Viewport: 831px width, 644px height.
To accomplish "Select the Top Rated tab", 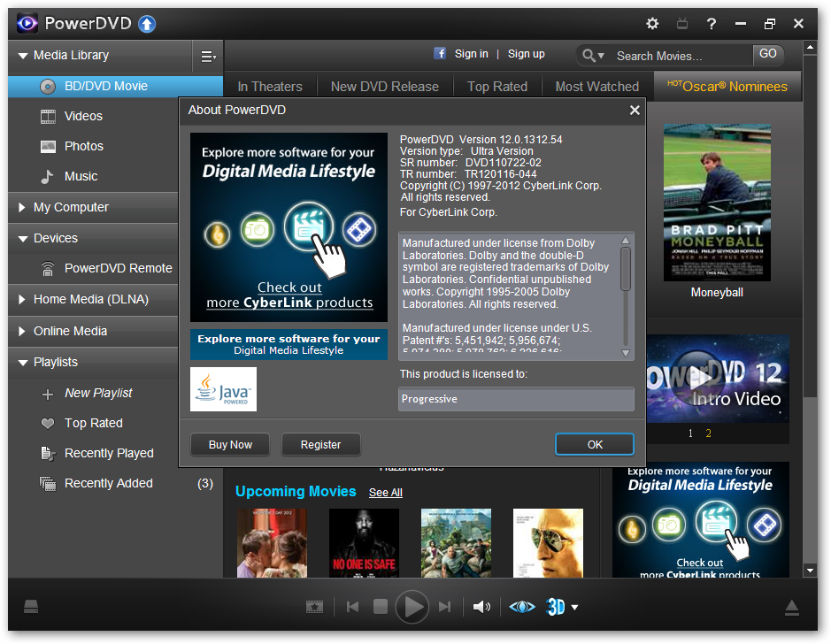I will [x=497, y=87].
